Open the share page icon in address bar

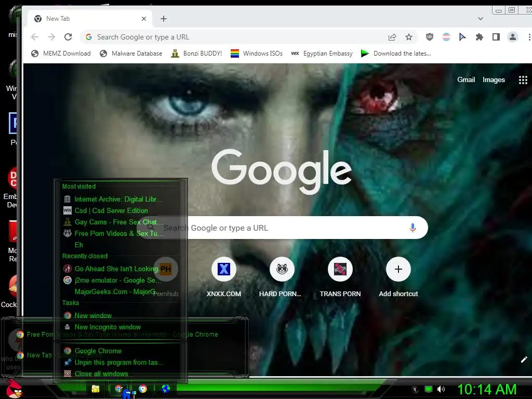(x=392, y=37)
